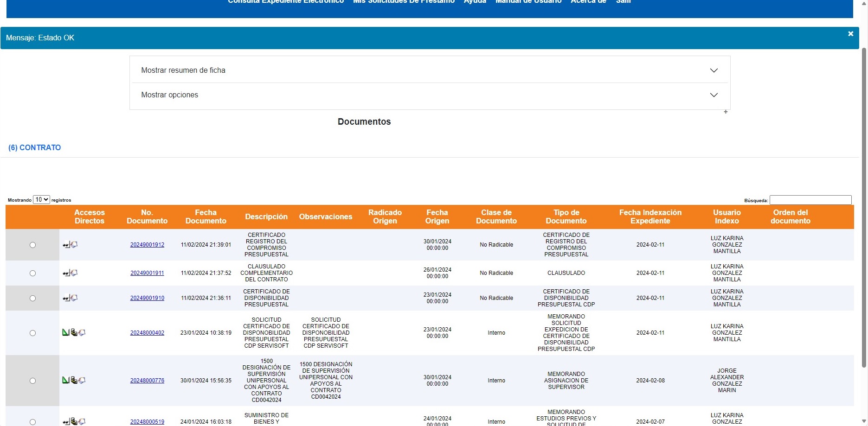Click the pages icon for document 20249001911
This screenshot has height=426, width=868.
74,273
